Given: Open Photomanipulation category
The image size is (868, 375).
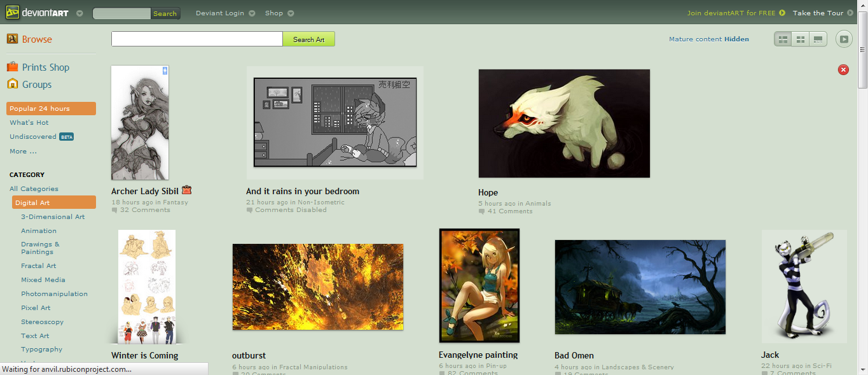Looking at the screenshot, I should (x=54, y=294).
